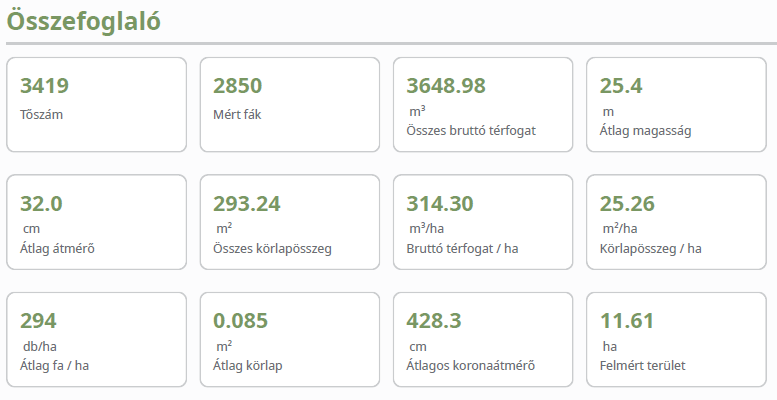The image size is (777, 400).
Task: Click the Összes körlapösszeg label
Action: pos(272,248)
